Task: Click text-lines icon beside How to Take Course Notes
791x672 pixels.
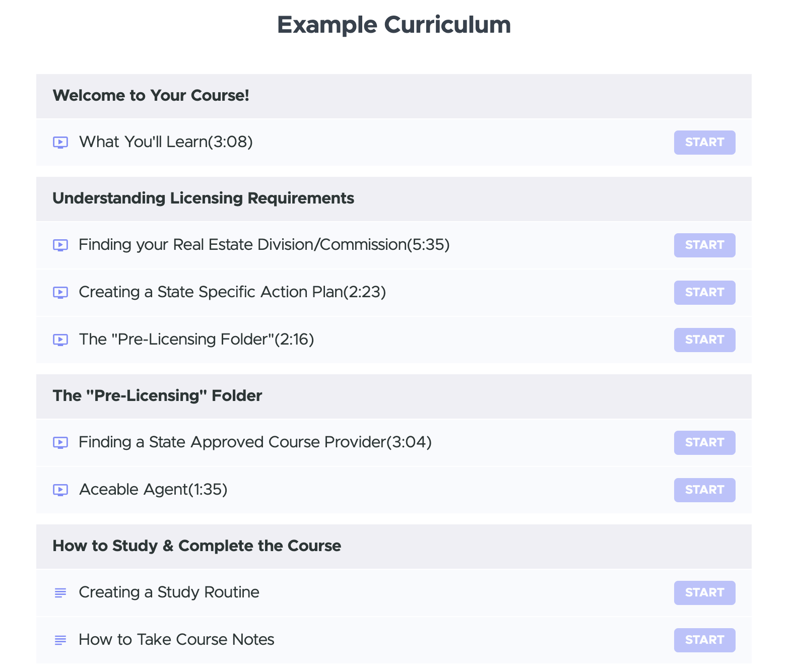Action: tap(60, 640)
